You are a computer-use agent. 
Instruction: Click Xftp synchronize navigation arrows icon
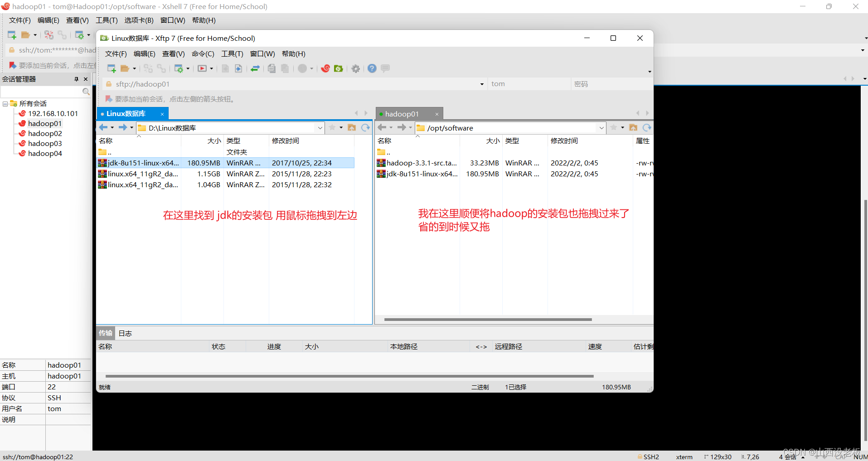pos(255,68)
